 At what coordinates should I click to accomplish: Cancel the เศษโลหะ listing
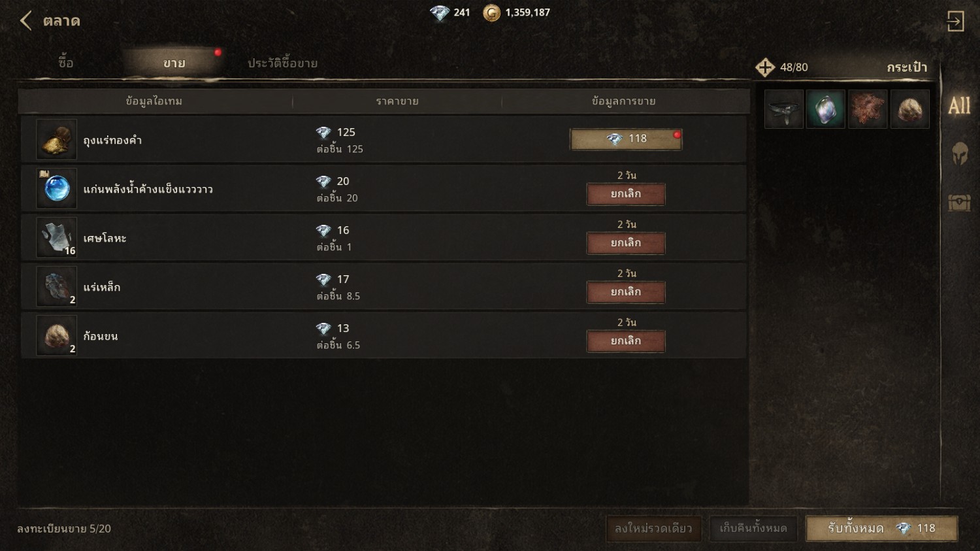point(626,243)
